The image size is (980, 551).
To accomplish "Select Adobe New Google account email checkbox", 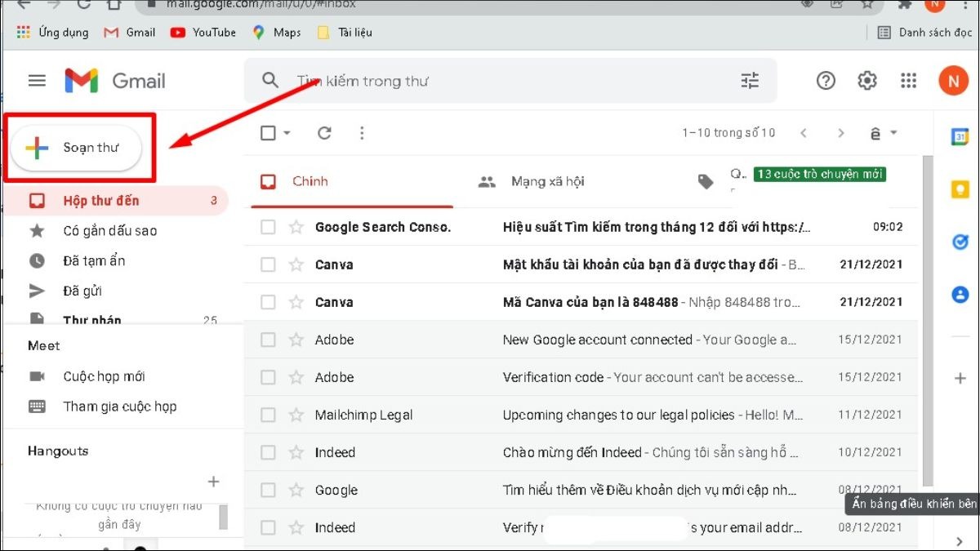I will (x=268, y=340).
